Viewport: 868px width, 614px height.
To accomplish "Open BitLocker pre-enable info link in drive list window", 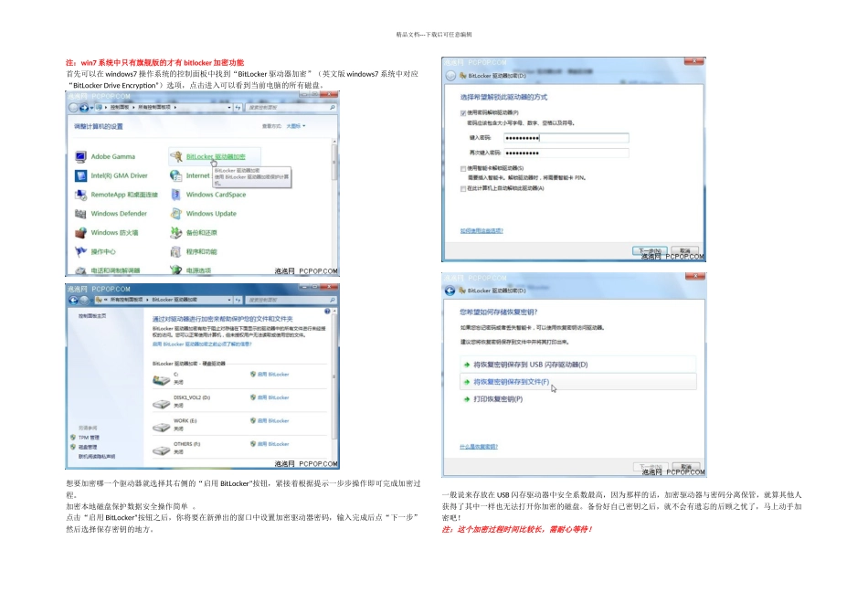I will [x=202, y=344].
